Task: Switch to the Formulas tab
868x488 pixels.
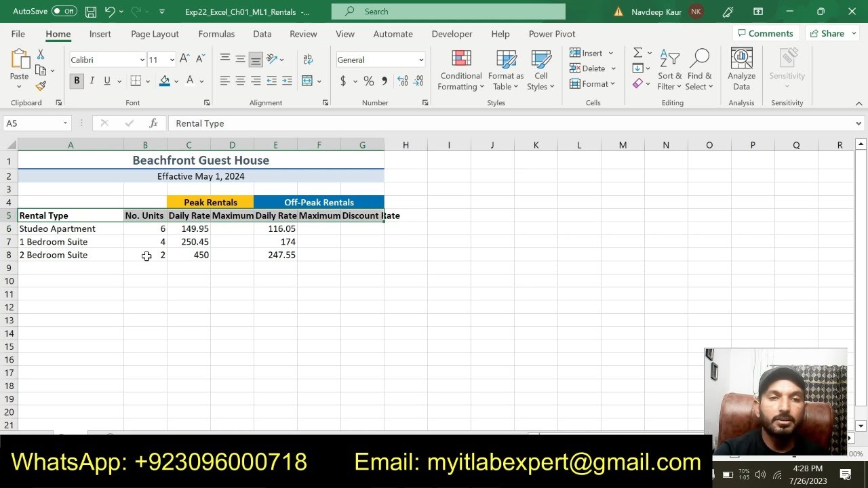Action: click(216, 34)
